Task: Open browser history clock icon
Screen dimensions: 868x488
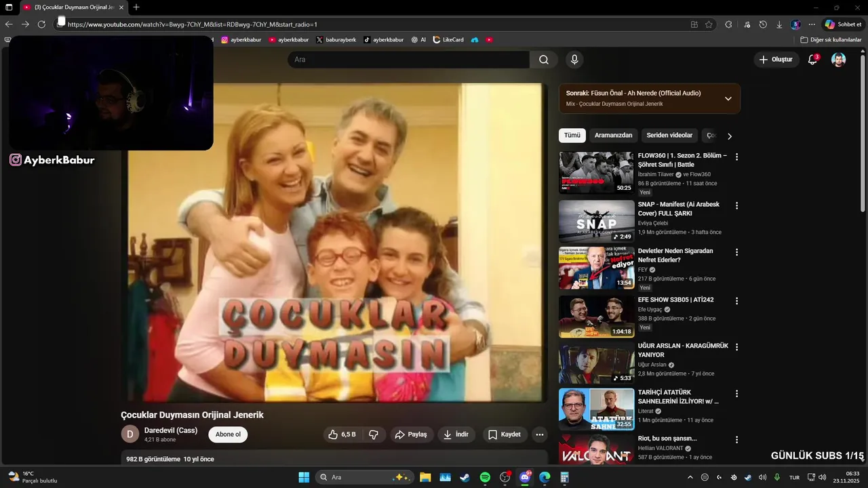Action: (x=763, y=24)
